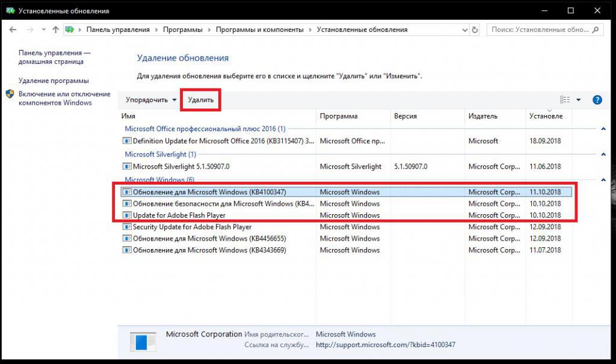Click the Up folder arrow icon

point(55,29)
